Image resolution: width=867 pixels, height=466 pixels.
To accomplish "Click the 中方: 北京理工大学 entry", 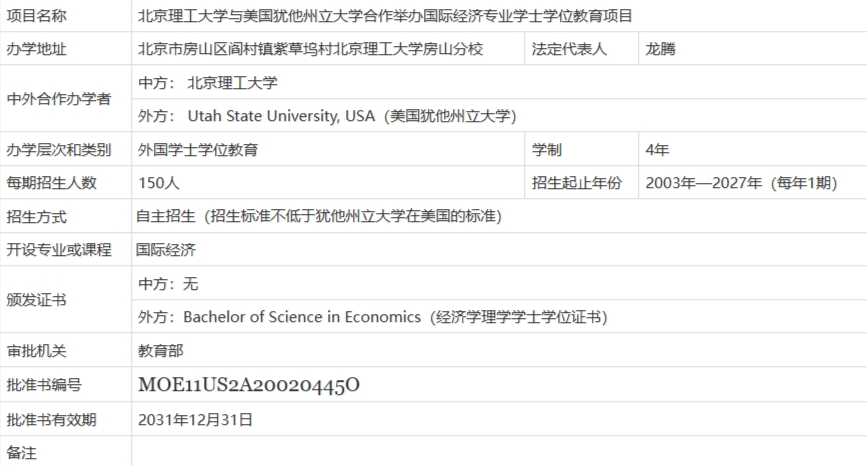I will (208, 83).
